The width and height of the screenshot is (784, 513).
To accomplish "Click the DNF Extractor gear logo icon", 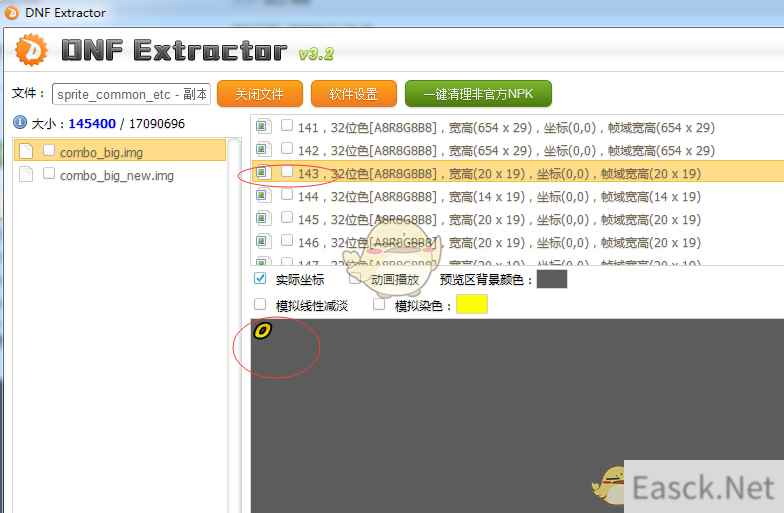I will [x=31, y=49].
